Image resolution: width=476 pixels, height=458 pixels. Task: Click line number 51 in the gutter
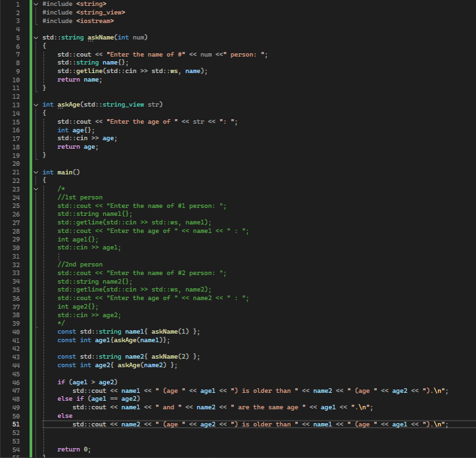pyautogui.click(x=15, y=424)
